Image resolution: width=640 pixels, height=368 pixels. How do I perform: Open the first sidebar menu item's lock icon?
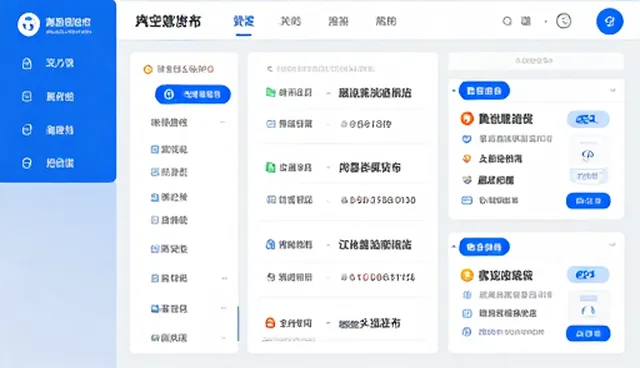27,63
